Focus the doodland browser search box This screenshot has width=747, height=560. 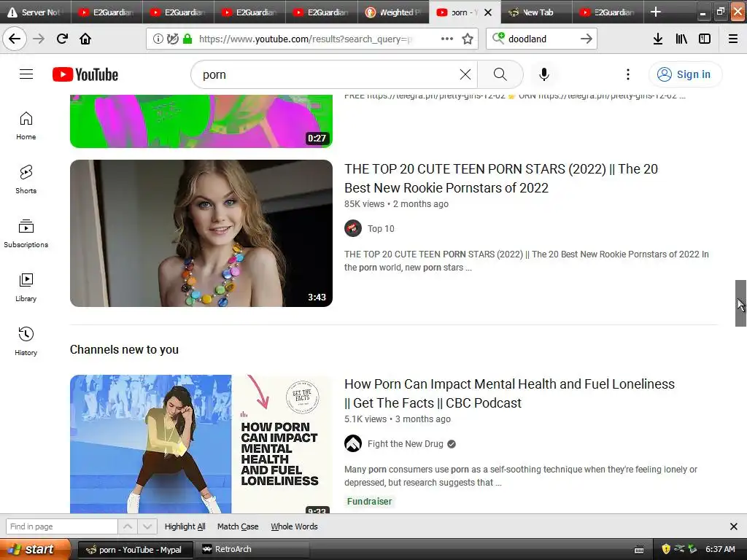[541, 39]
